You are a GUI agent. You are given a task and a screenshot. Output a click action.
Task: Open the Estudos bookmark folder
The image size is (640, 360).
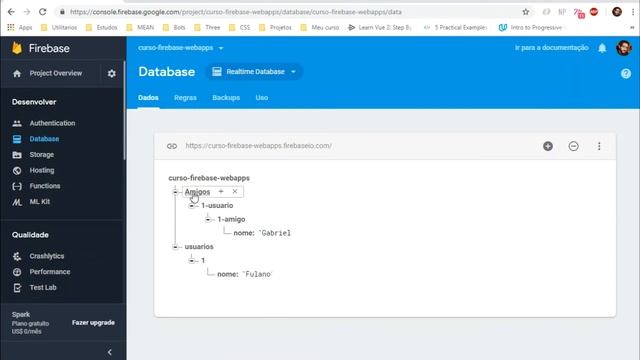click(x=102, y=27)
